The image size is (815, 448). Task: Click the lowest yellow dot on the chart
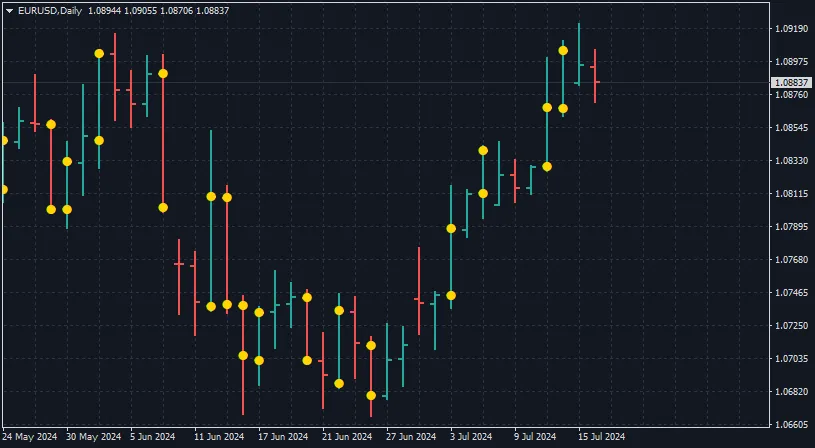point(371,396)
